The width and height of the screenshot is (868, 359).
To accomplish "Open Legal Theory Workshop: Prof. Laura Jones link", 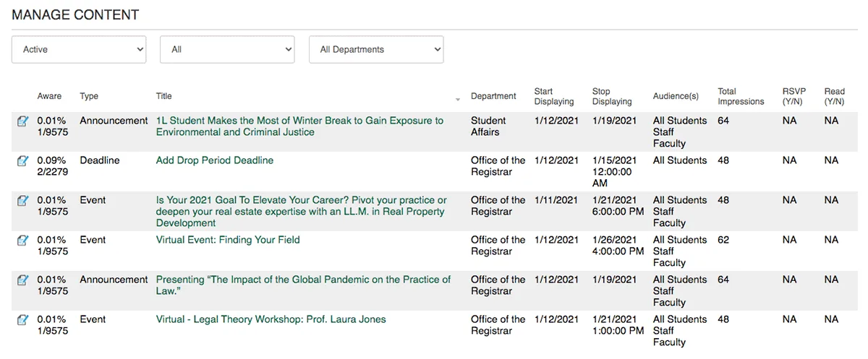I will [271, 319].
